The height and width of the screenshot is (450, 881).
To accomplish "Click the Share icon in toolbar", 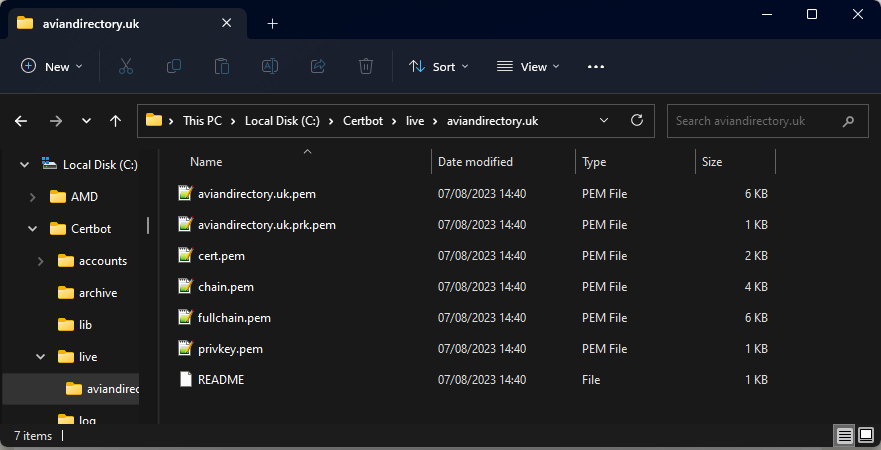I will pyautogui.click(x=318, y=66).
